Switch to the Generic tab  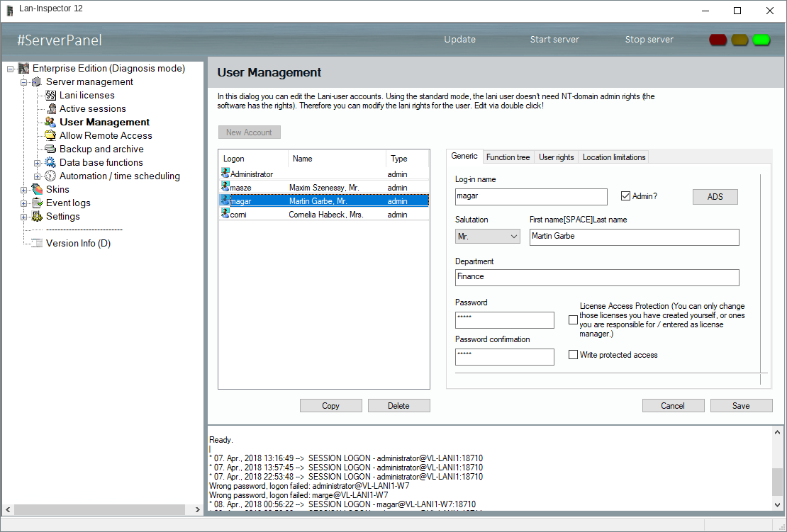click(x=464, y=156)
